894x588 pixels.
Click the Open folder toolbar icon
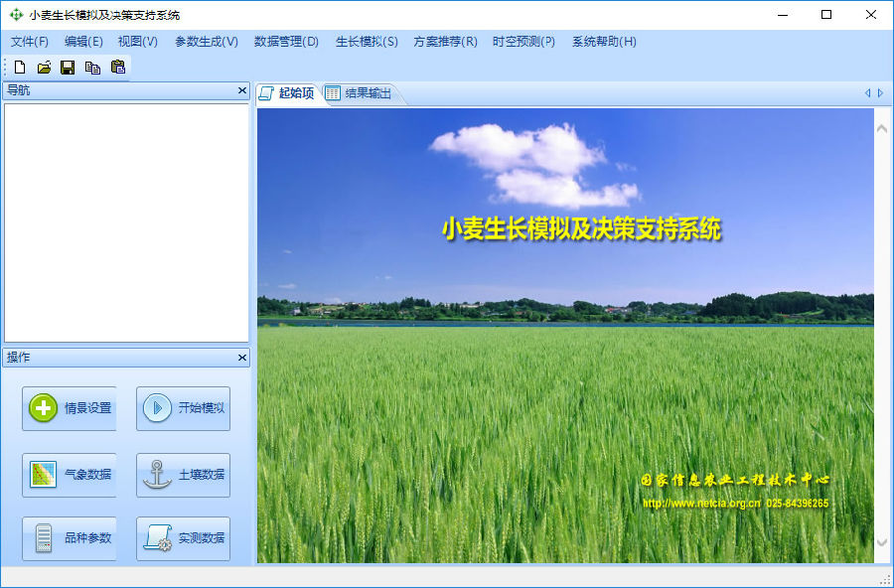tap(44, 68)
